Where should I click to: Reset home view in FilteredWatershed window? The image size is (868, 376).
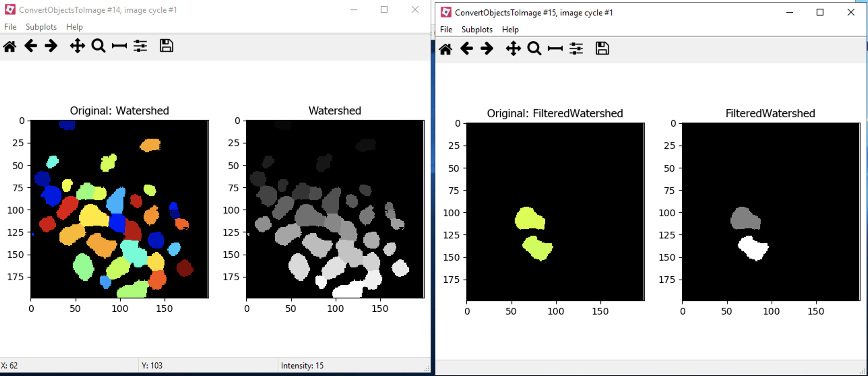point(446,49)
